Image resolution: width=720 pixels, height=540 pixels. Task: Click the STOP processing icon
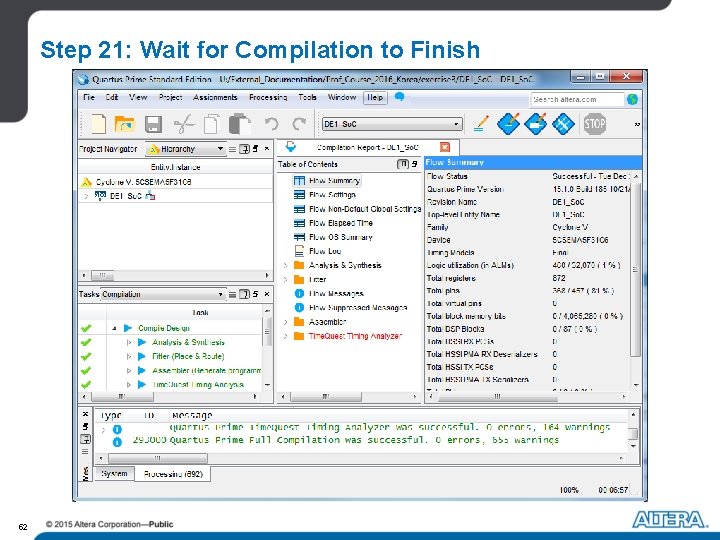pyautogui.click(x=595, y=124)
